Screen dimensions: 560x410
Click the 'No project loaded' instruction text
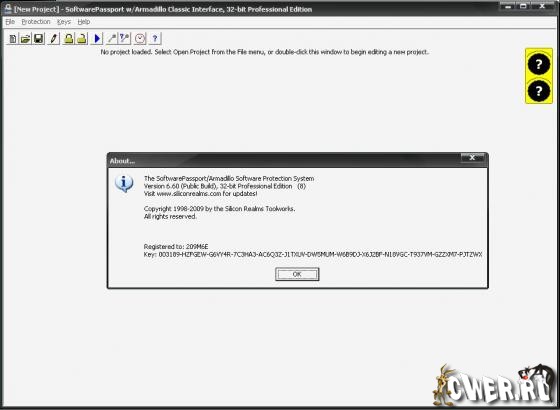[x=264, y=52]
